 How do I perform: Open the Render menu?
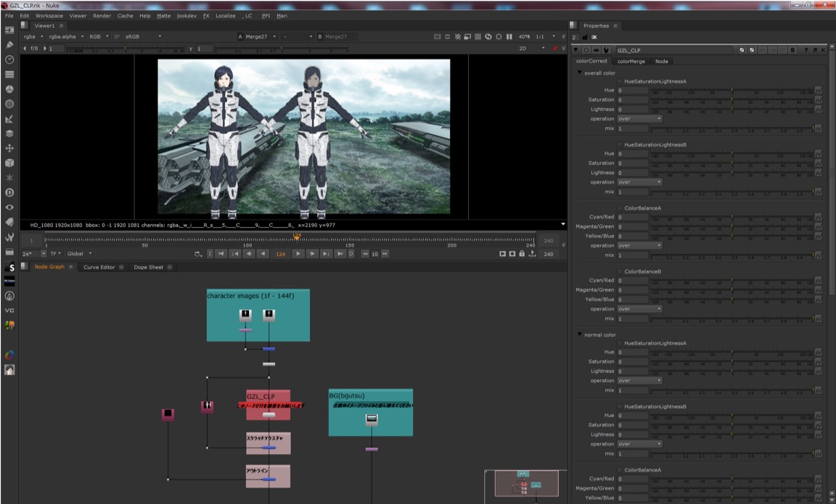pos(102,15)
